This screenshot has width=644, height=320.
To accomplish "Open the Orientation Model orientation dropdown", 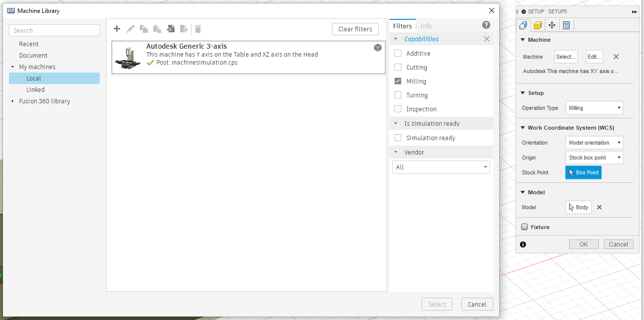I will (x=594, y=143).
